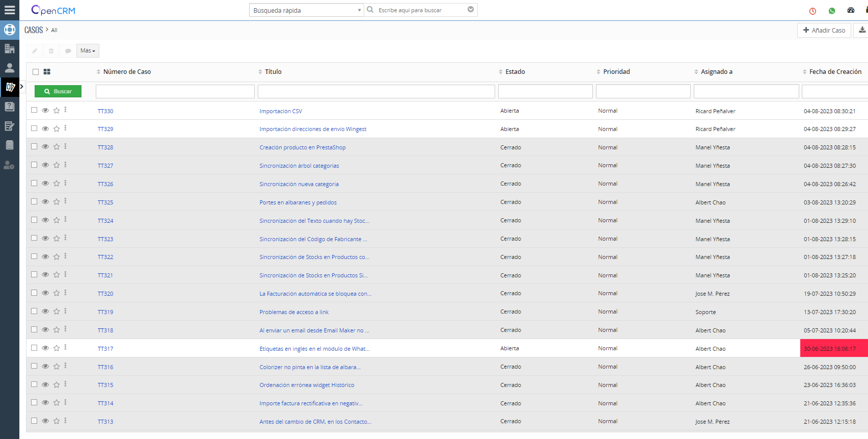The width and height of the screenshot is (868, 439).
Task: Select checkbox for case TT314
Action: [34, 403]
